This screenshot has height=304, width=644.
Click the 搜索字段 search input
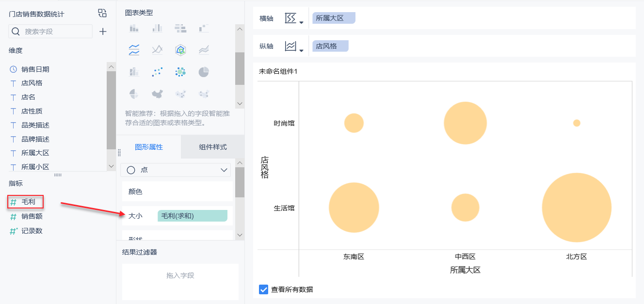point(57,32)
